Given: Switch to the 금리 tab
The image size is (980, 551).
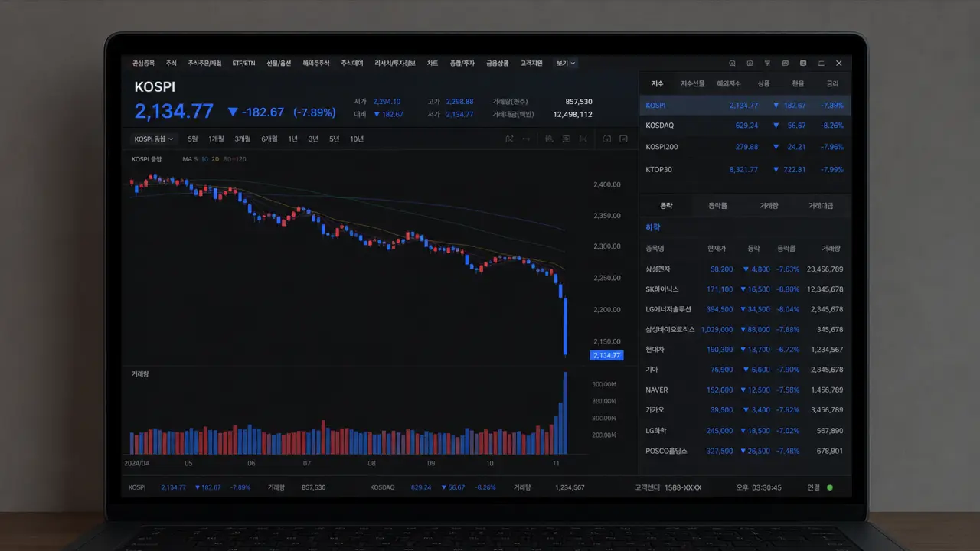Looking at the screenshot, I should pos(832,83).
